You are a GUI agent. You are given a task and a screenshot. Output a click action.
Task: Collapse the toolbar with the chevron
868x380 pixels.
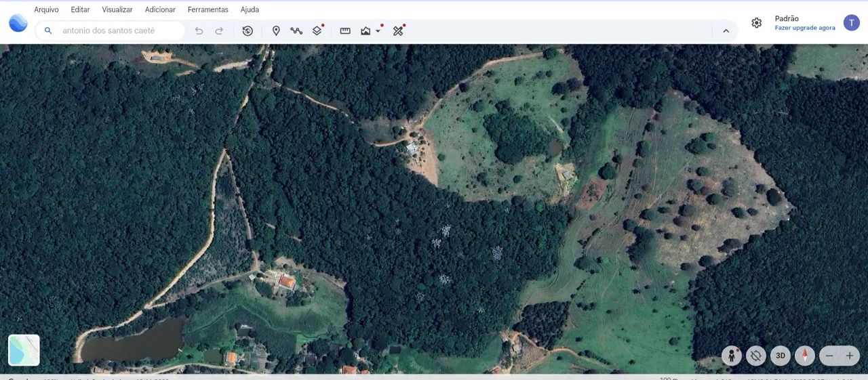point(726,30)
